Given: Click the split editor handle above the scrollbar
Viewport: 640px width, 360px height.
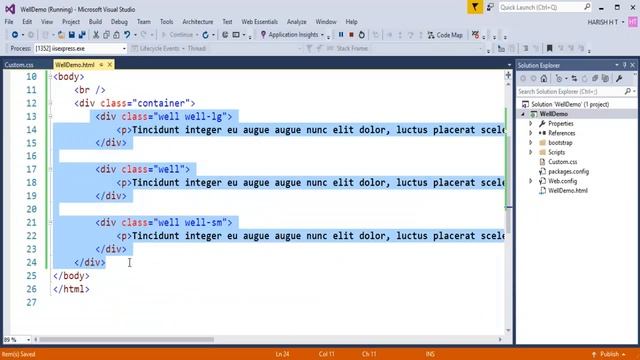Looking at the screenshot, I should pyautogui.click(x=508, y=75).
